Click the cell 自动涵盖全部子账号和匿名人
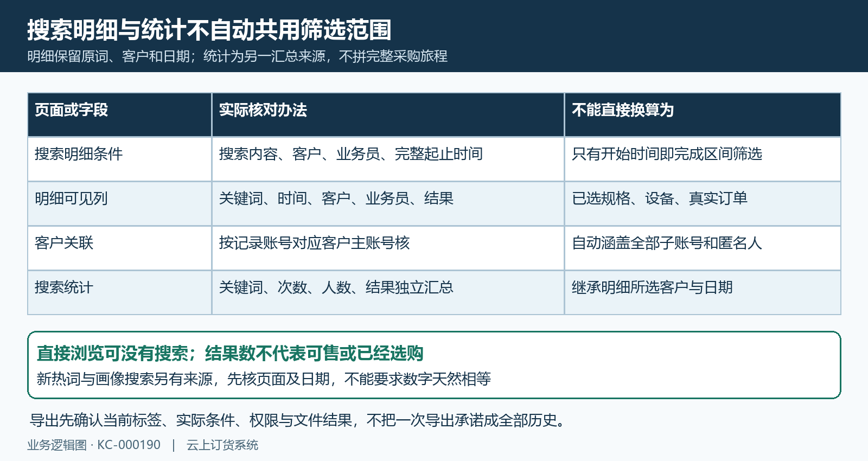Screen dimensions: 868x461 703,248
